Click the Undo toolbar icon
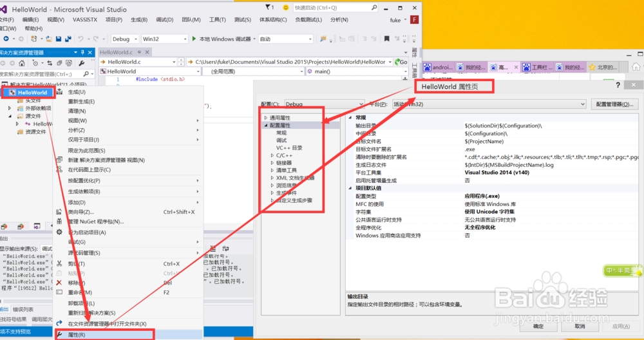644x340 pixels. pos(81,39)
